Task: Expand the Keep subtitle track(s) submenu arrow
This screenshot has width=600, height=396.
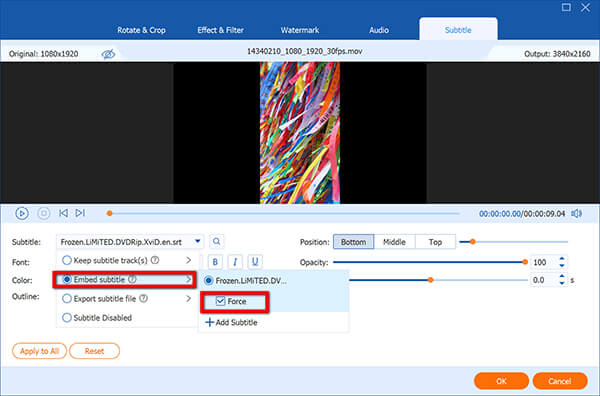Action: [189, 260]
